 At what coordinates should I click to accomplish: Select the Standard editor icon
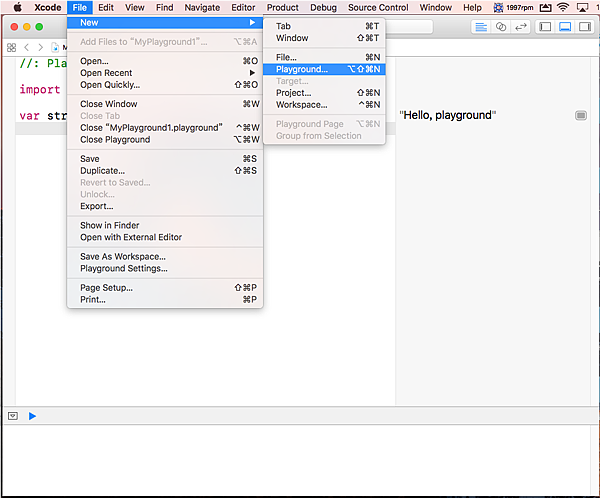(481, 27)
